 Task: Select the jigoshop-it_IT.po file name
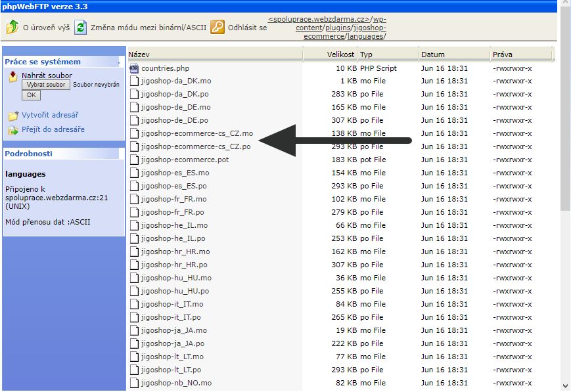pos(171,317)
